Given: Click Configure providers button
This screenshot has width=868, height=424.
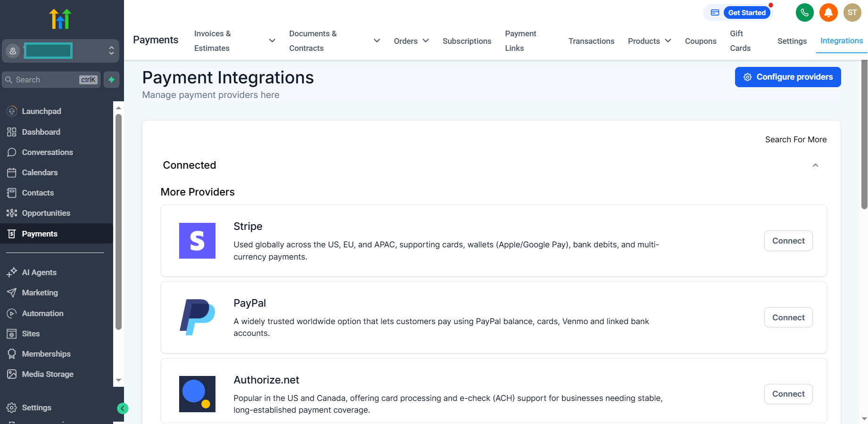Looking at the screenshot, I should coord(788,77).
